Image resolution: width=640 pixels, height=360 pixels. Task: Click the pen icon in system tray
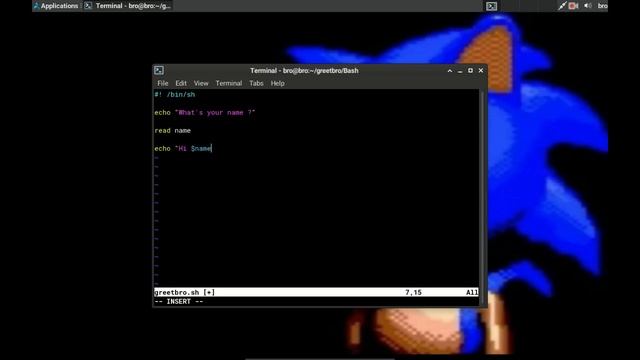pyautogui.click(x=562, y=6)
